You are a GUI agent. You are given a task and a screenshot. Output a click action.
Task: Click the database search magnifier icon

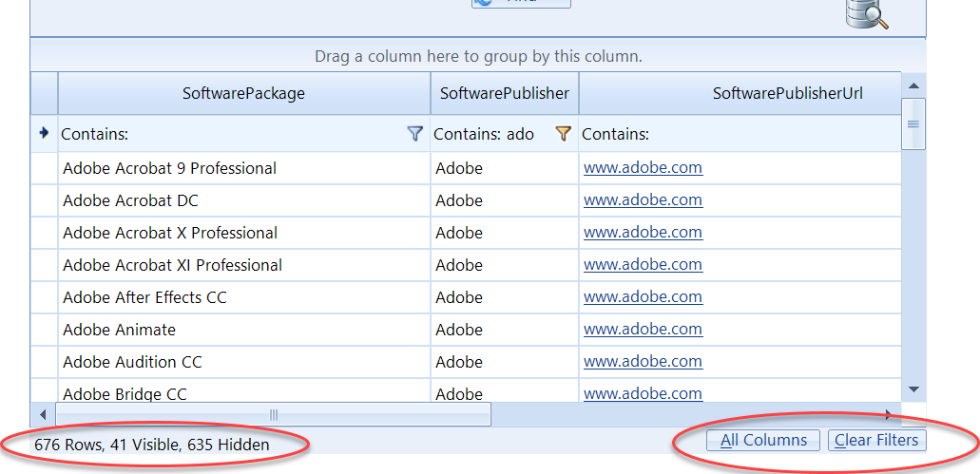click(x=867, y=13)
